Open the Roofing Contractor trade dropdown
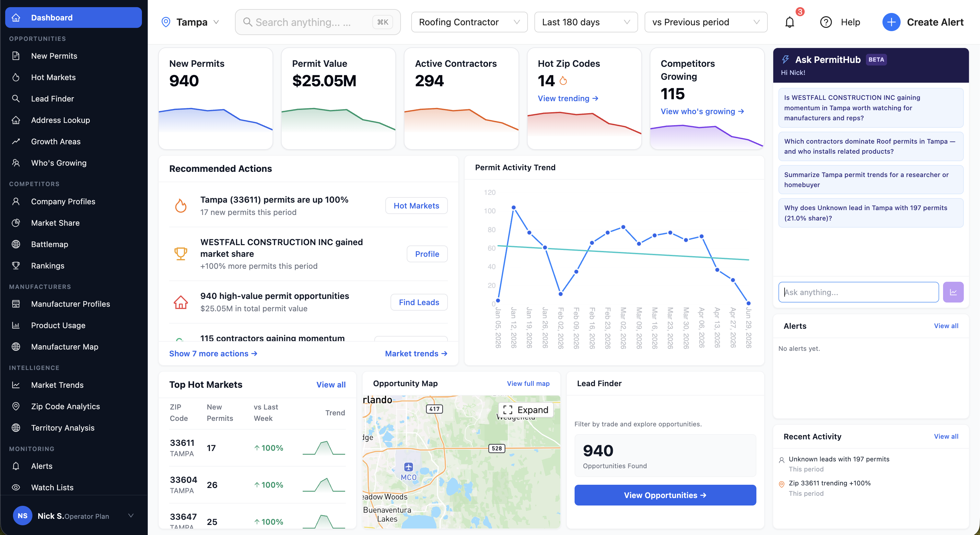Viewport: 980px width, 535px height. pos(469,22)
